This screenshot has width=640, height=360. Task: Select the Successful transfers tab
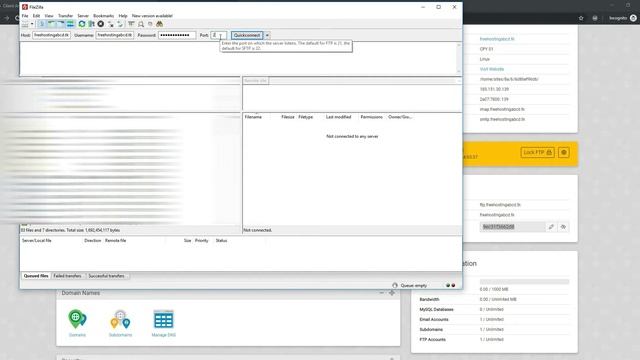coord(107,276)
